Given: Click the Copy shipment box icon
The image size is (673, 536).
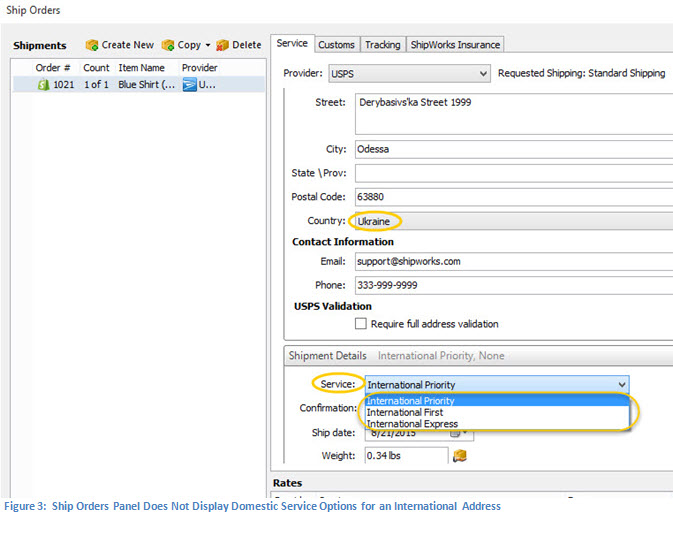Looking at the screenshot, I should point(168,45).
